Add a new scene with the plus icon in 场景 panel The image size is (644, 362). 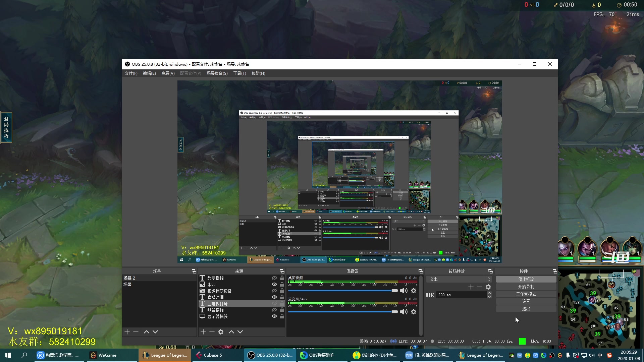127,332
